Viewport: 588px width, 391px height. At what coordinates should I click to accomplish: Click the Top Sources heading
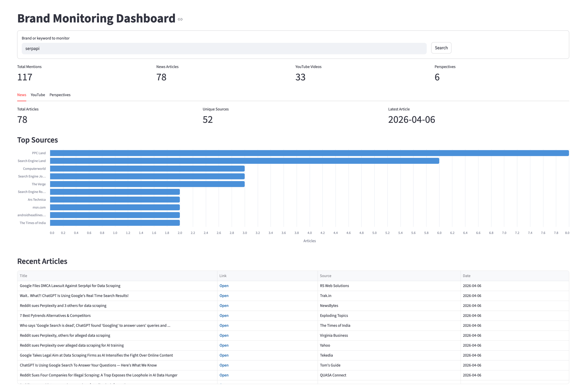(x=38, y=140)
